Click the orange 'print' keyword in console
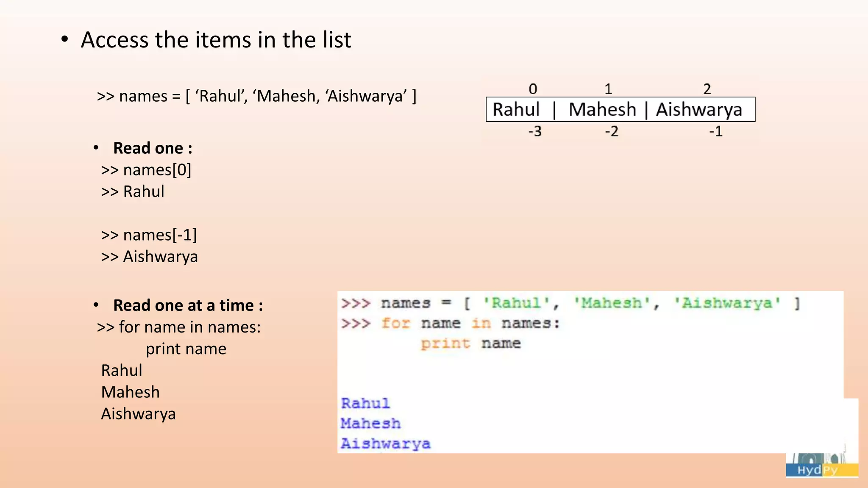868x488 pixels. pos(445,344)
